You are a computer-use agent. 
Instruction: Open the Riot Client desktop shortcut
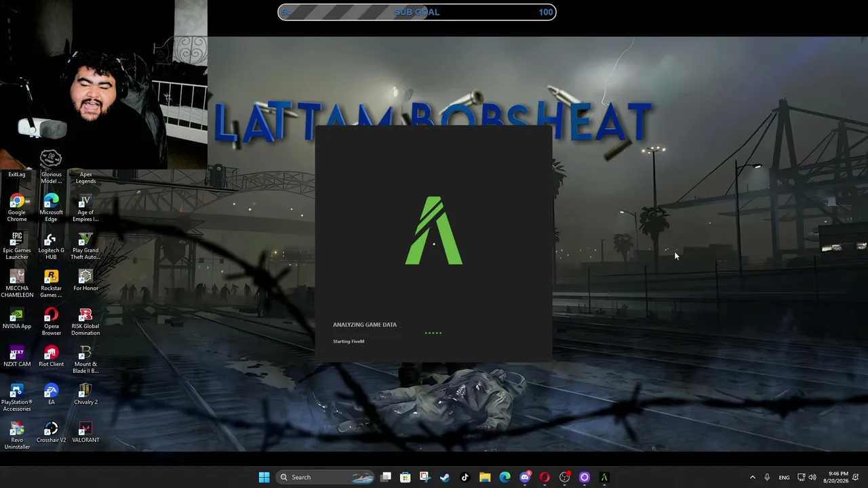[51, 357]
